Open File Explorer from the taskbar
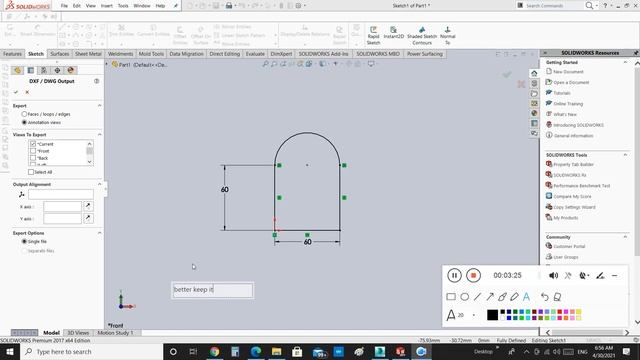640x360 pixels. click(276, 351)
